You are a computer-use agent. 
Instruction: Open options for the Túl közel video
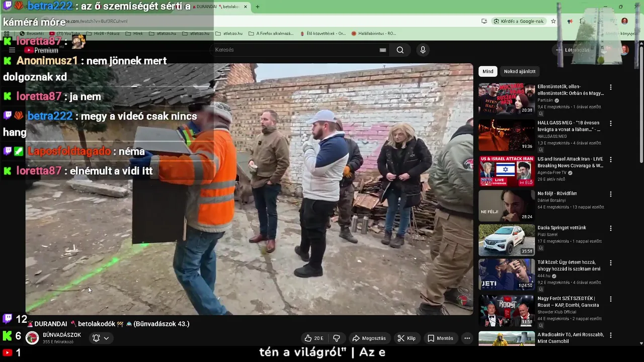click(x=611, y=263)
